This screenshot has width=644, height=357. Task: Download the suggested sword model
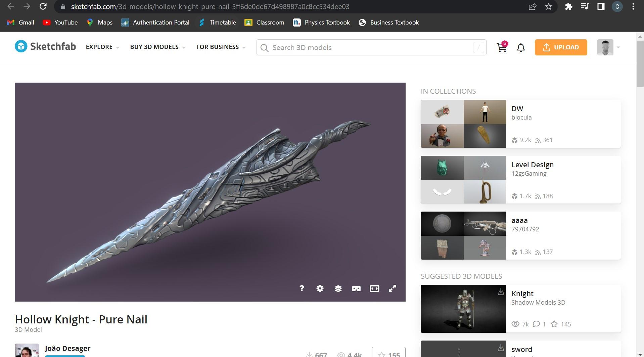tap(501, 348)
